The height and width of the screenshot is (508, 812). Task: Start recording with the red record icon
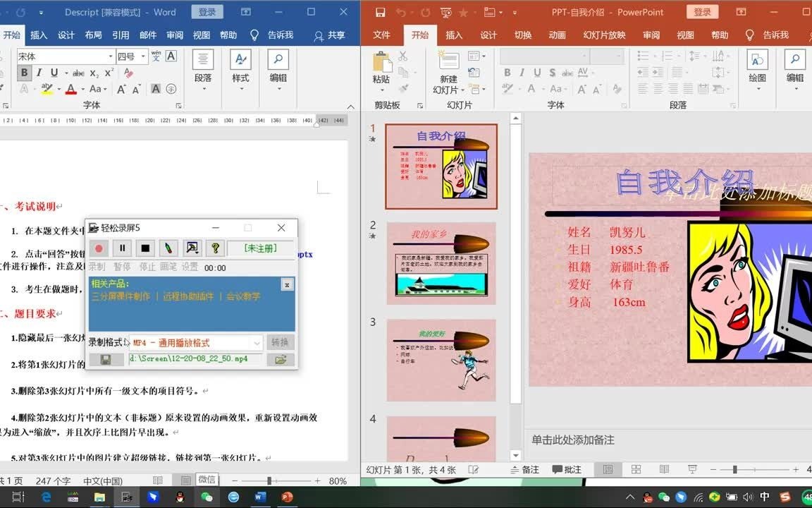(x=99, y=248)
